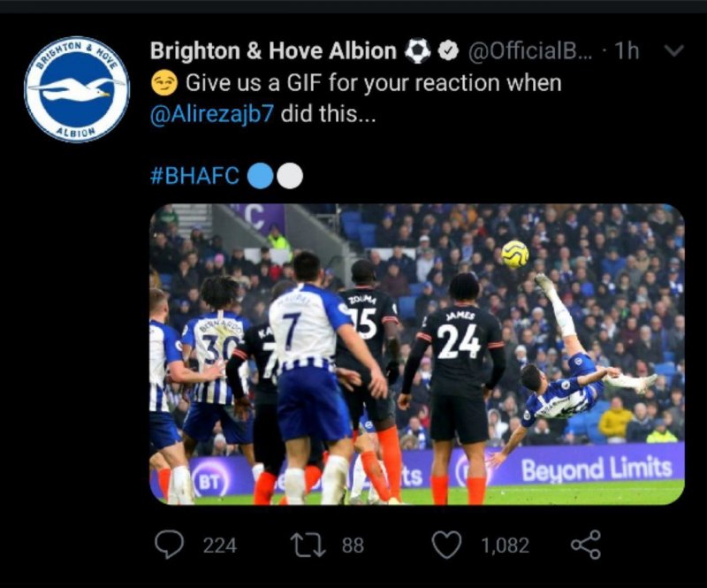The width and height of the screenshot is (707, 588).
Task: Expand the tweet options chevron
Action: (x=673, y=50)
